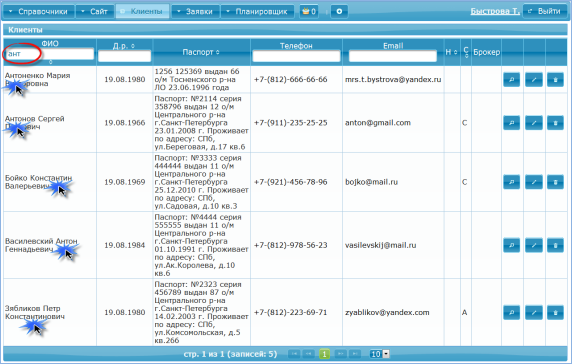Open the Сайт dropdown menu
Viewport: 572px width, 364px height.
coord(94,11)
